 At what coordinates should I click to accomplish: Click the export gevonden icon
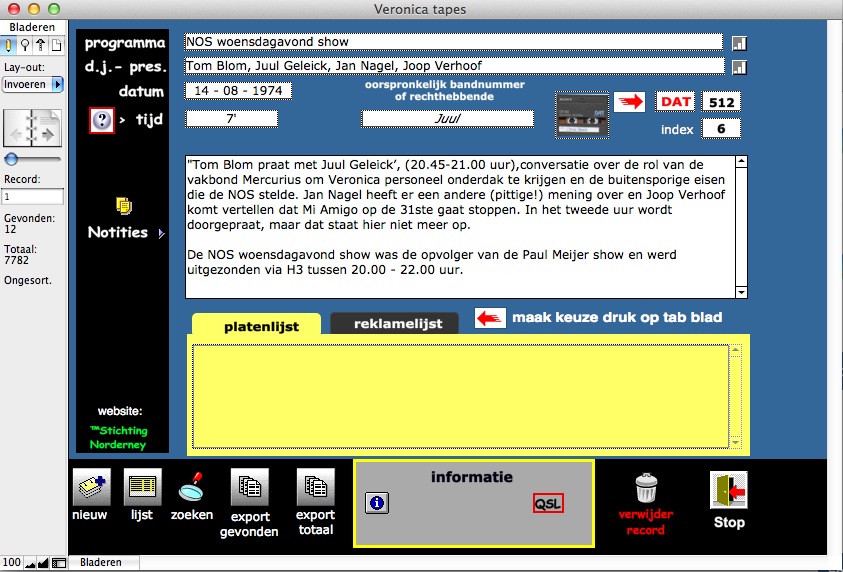pyautogui.click(x=249, y=488)
